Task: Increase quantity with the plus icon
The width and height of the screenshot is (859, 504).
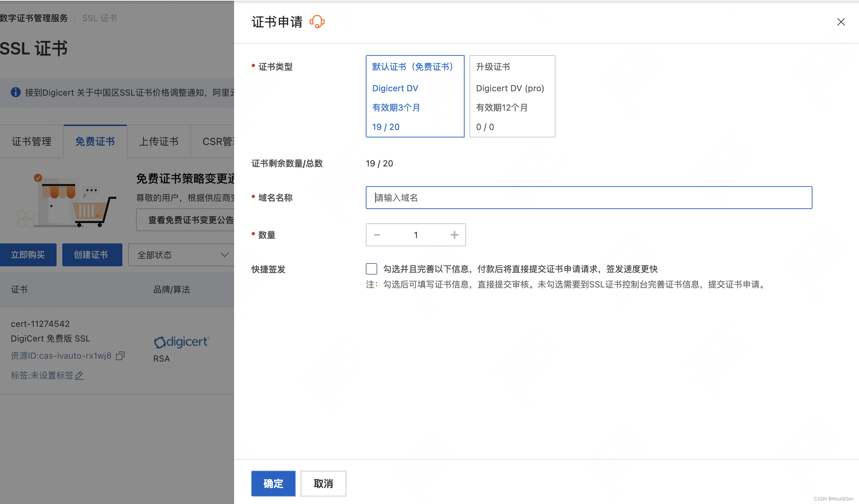Action: pos(454,235)
